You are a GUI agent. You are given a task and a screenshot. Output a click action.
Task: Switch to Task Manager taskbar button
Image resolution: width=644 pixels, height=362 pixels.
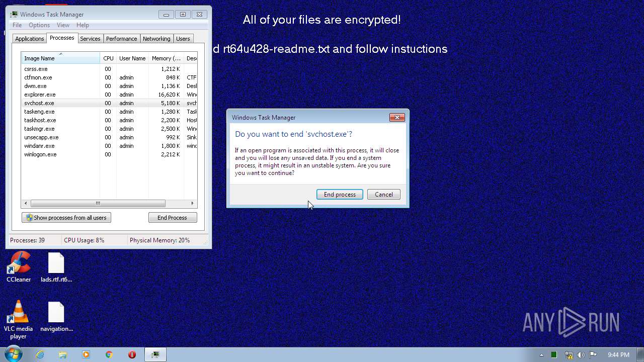coord(155,354)
